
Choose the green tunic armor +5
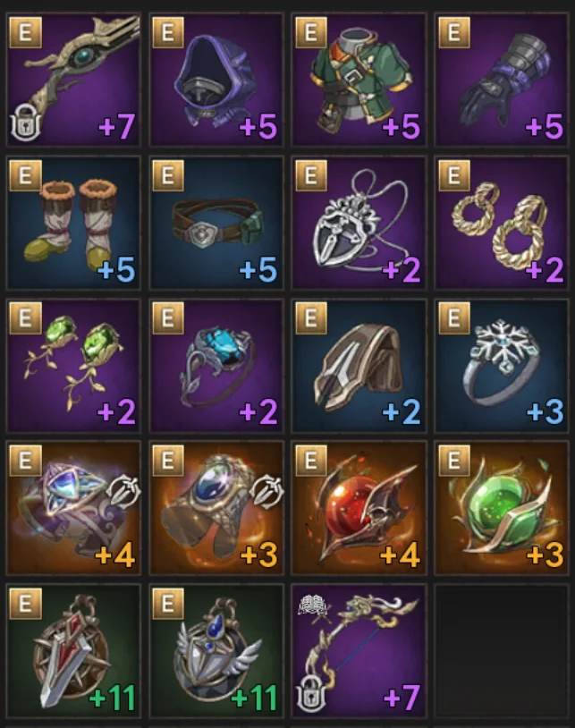click(x=359, y=80)
